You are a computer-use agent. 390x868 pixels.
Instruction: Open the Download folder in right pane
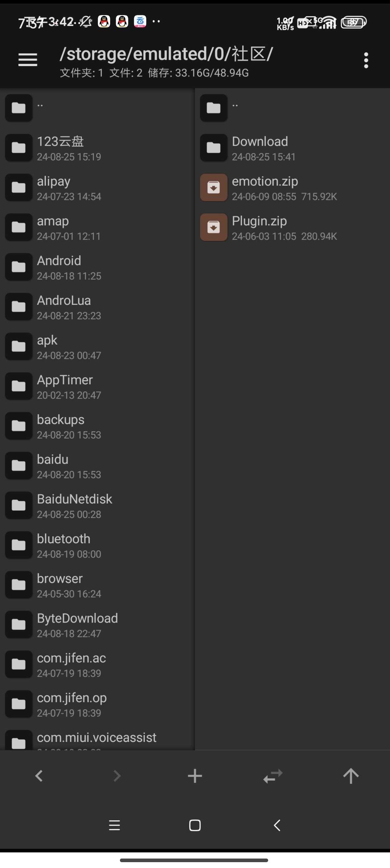[292, 148]
